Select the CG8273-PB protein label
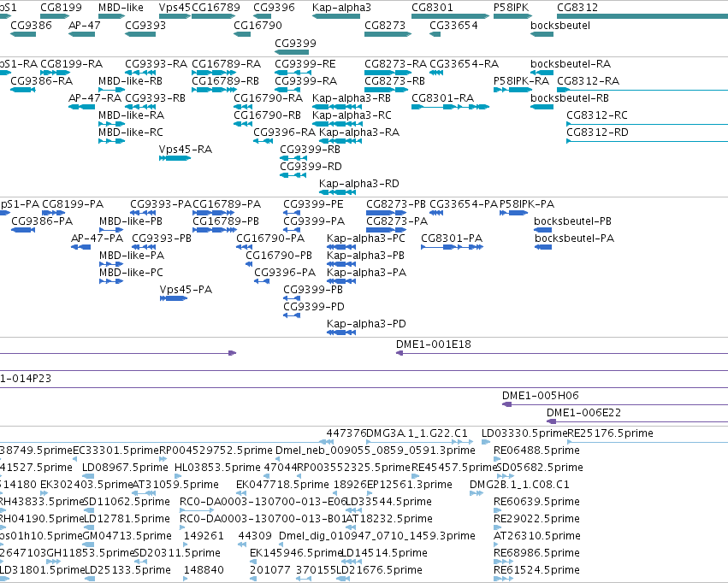Screen dimensions: 728x583 [x=396, y=204]
